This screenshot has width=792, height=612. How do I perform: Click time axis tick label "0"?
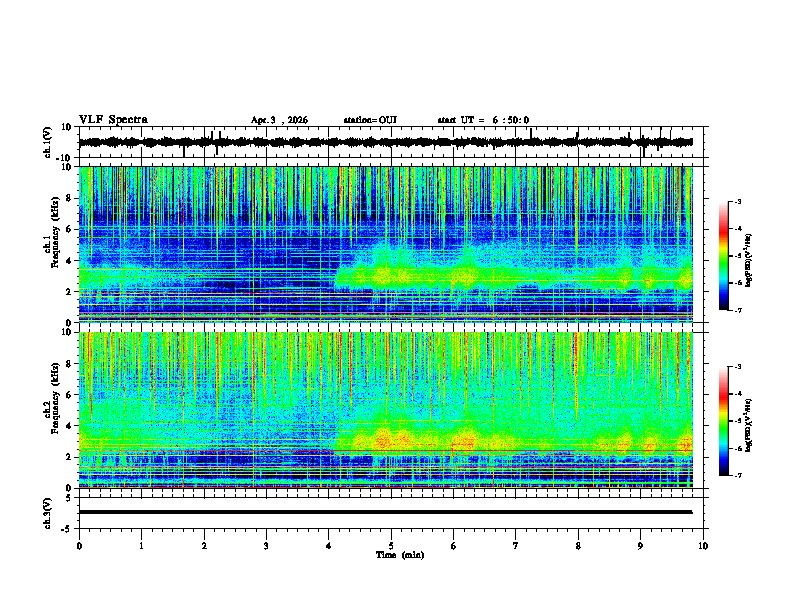click(79, 546)
